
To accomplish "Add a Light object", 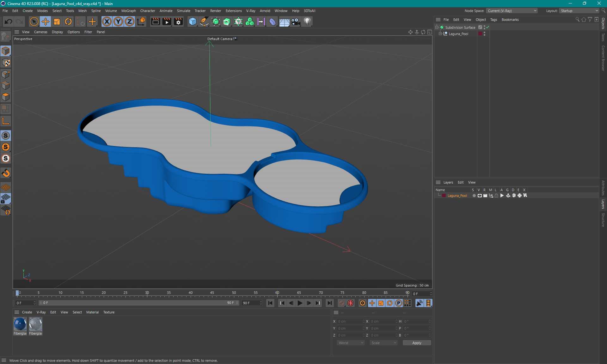I will pos(307,21).
